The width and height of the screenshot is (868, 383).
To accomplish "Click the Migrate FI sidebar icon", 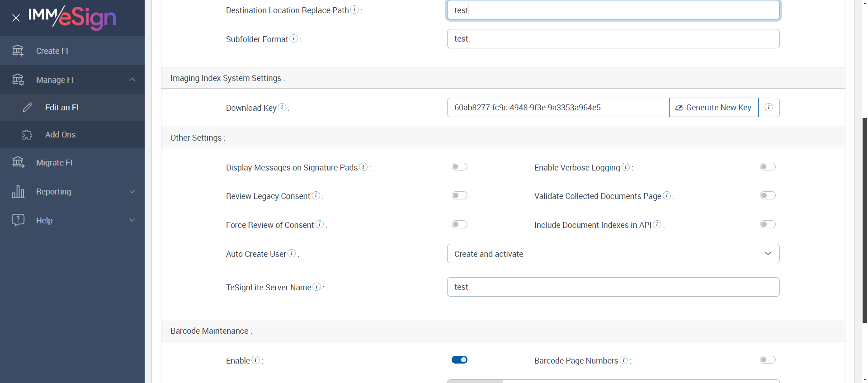I will pyautogui.click(x=18, y=162).
